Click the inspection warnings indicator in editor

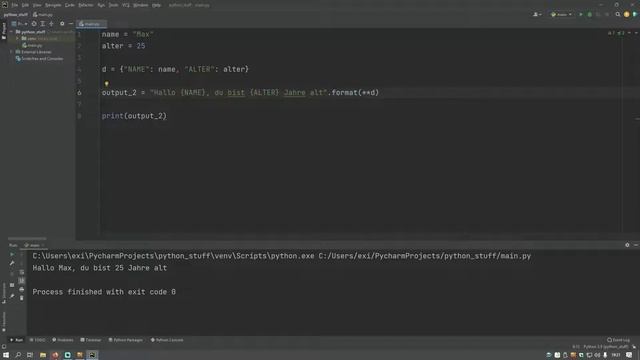point(616,33)
